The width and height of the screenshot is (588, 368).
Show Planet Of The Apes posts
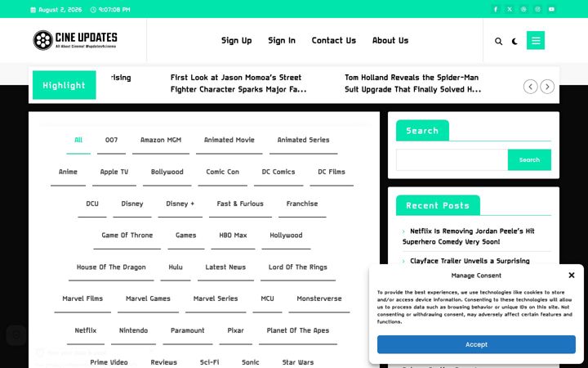click(x=298, y=331)
